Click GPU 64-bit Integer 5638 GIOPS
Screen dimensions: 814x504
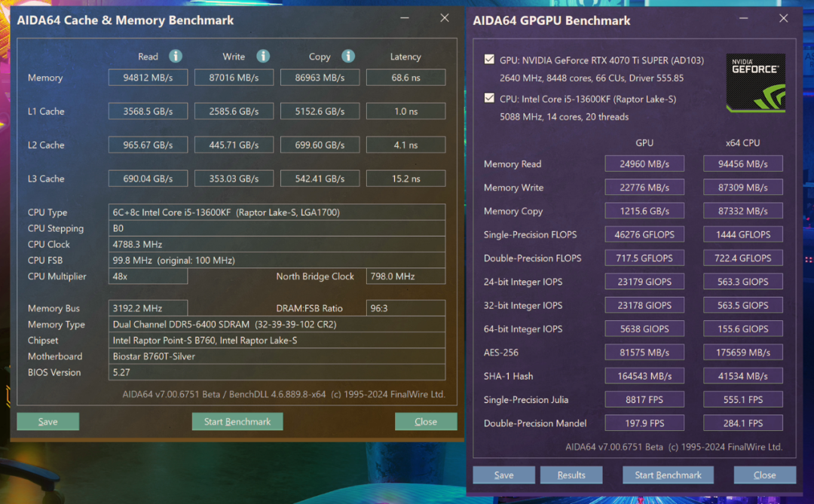(644, 329)
